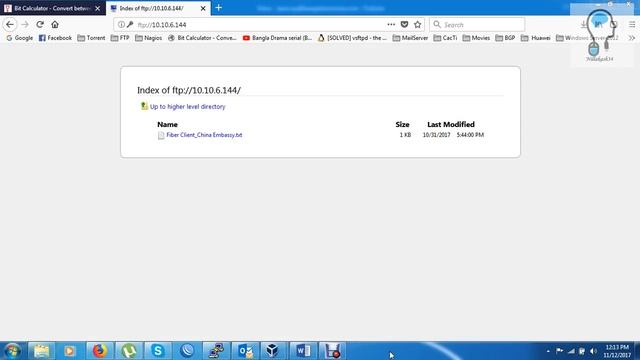The width and height of the screenshot is (640, 360).
Task: Close the Bit Calculator tab
Action: coord(98,8)
